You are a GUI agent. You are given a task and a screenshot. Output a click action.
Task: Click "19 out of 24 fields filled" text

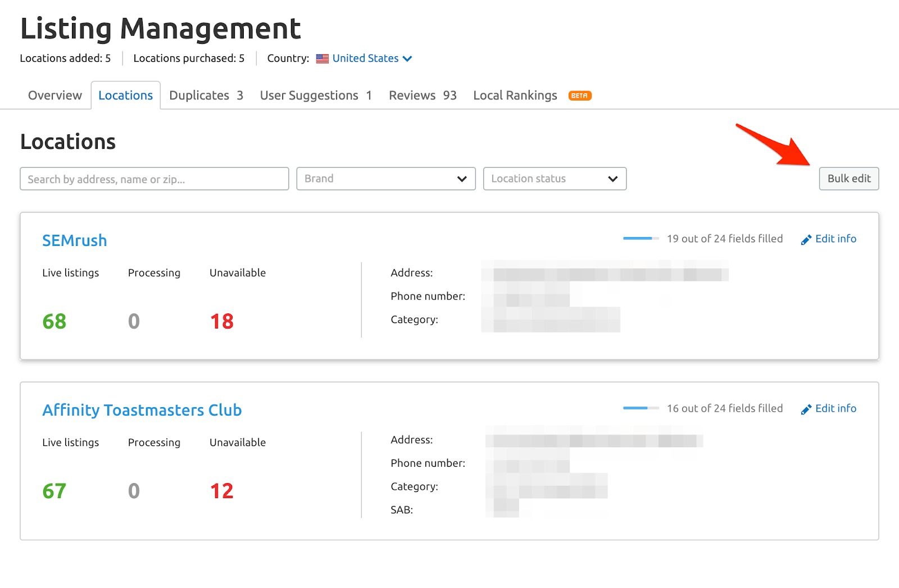tap(725, 239)
